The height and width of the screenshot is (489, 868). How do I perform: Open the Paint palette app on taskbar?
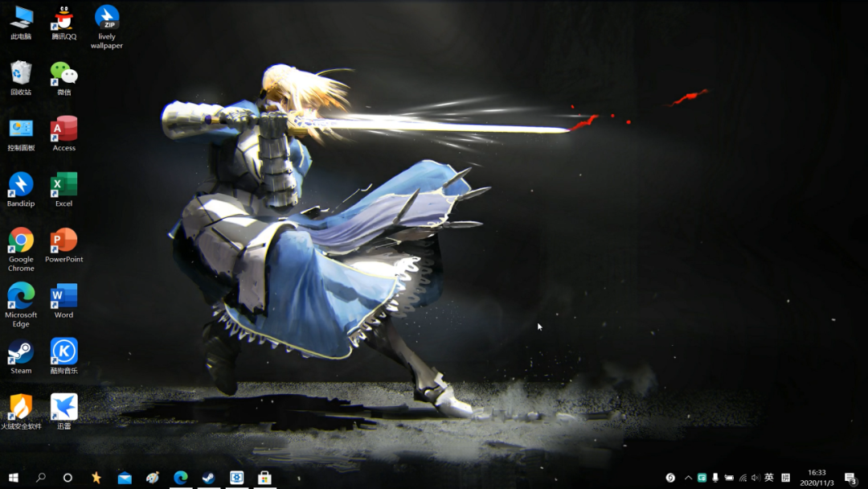[152, 478]
